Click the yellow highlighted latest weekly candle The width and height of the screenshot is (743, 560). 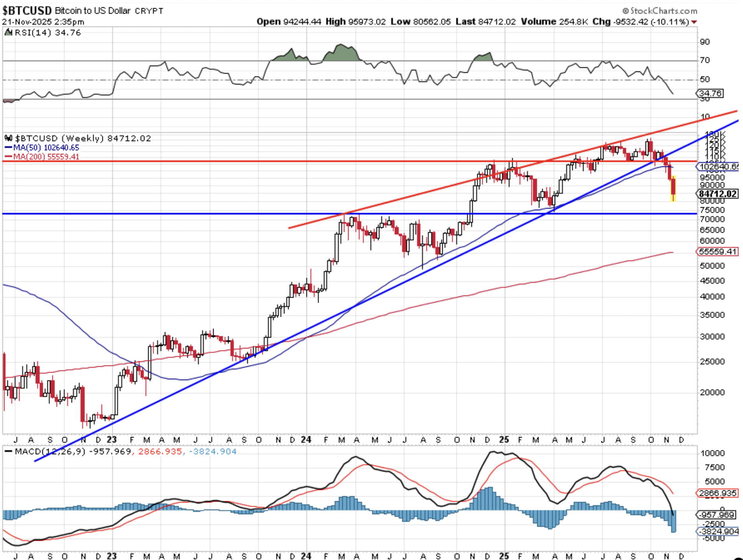tap(673, 189)
